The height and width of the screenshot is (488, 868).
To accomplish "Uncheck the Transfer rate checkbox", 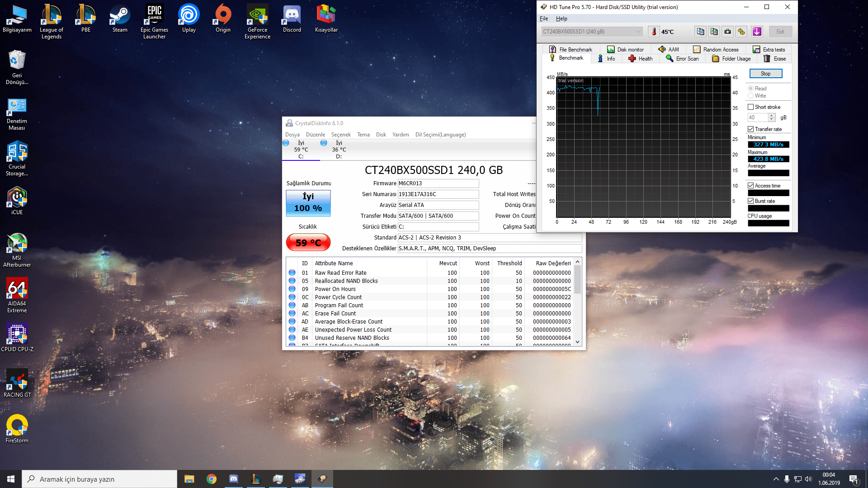I will (x=751, y=129).
